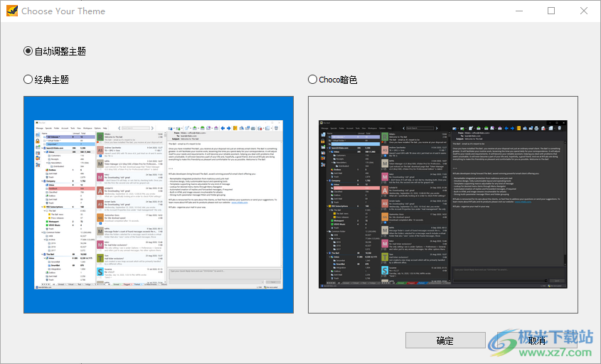Select the 自动调整主题 radio button
The image size is (601, 364).
click(x=28, y=51)
